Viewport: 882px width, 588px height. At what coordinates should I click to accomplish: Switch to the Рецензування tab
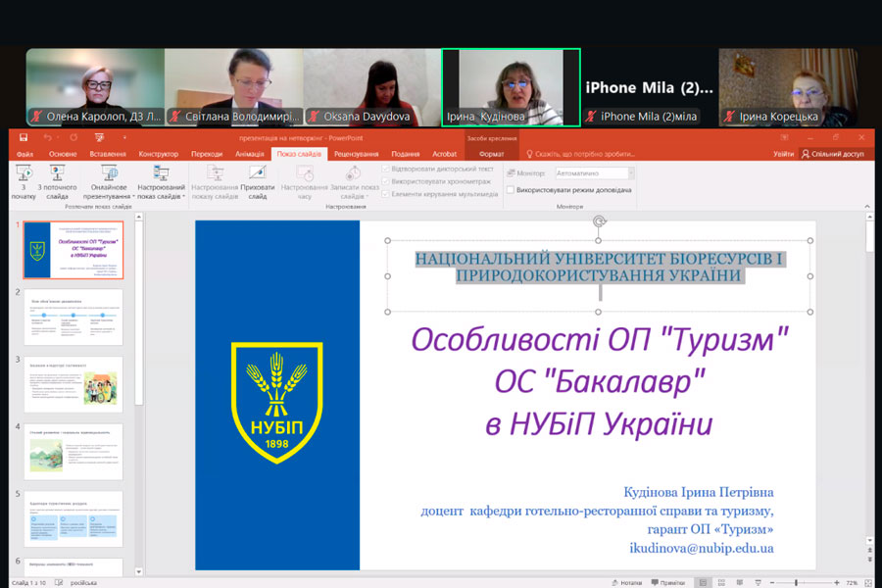pyautogui.click(x=356, y=154)
